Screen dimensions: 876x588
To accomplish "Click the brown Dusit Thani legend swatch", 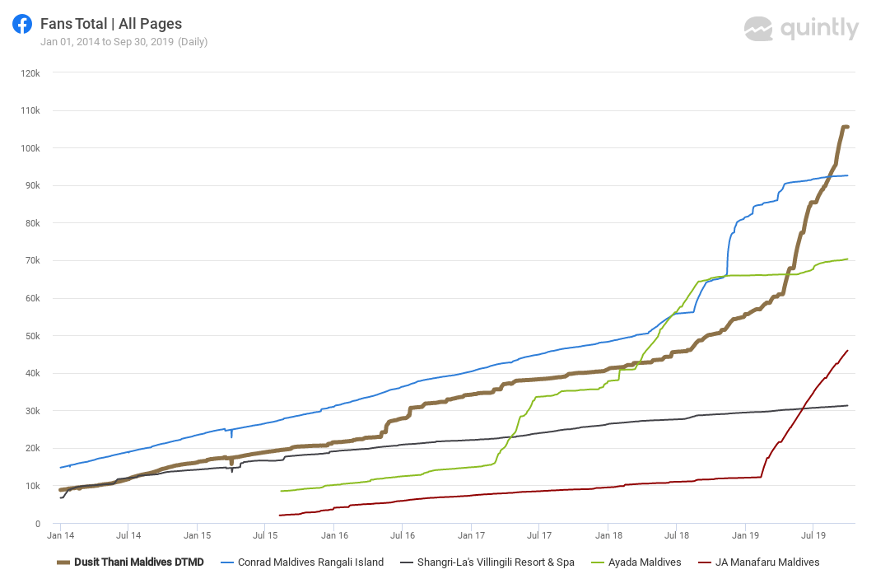I will coord(63,562).
